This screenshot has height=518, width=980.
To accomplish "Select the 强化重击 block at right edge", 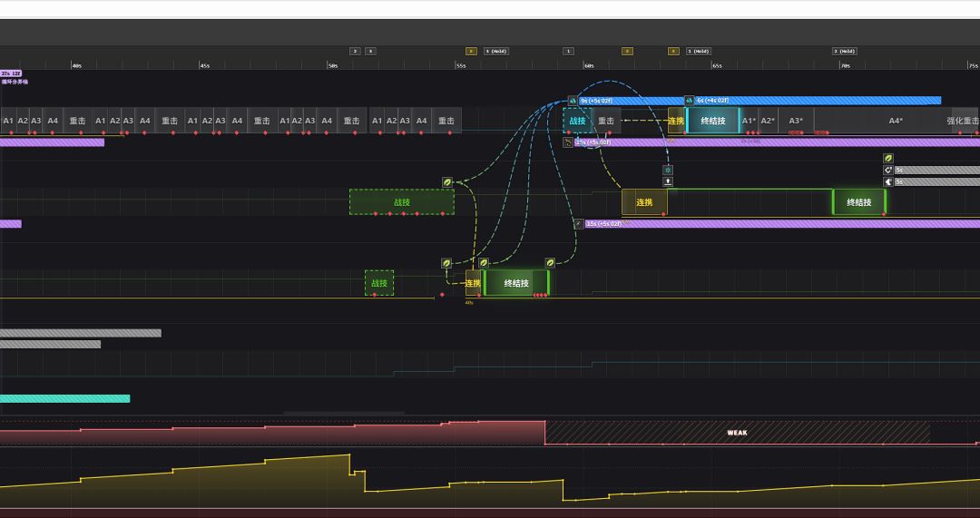I will pyautogui.click(x=963, y=121).
